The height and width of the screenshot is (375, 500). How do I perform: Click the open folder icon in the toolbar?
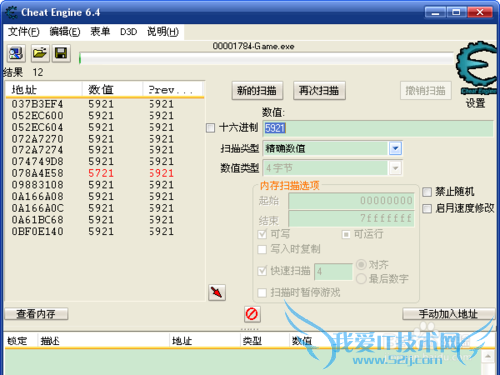click(40, 53)
